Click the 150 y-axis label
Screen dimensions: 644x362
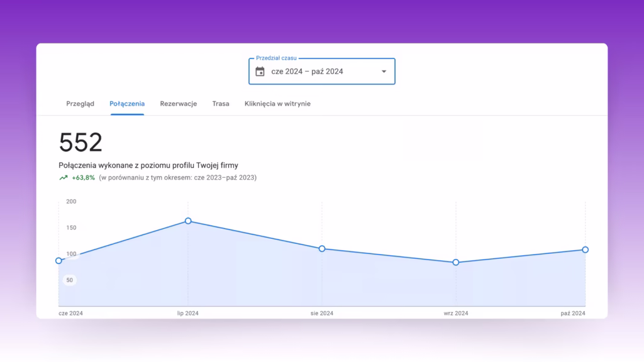tap(71, 228)
